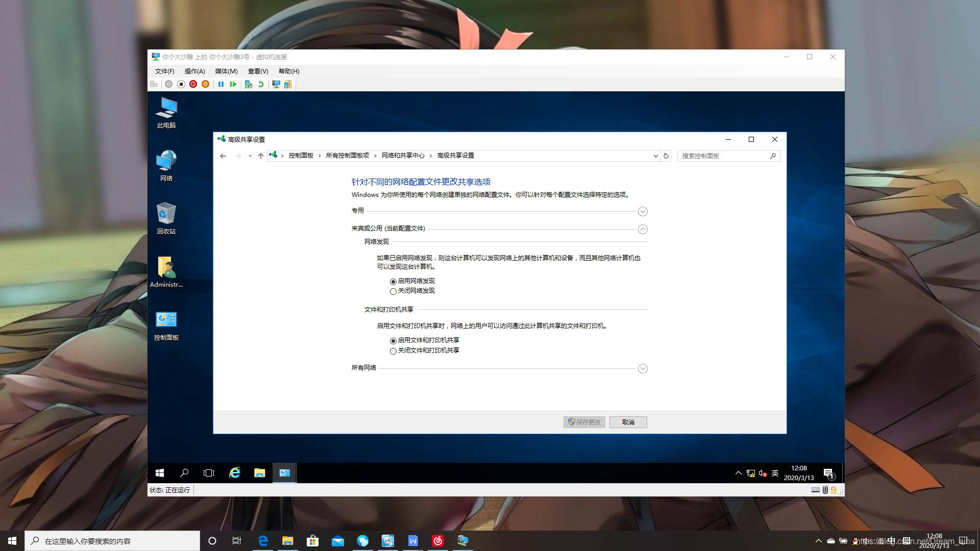
Task: Click Control Panel VM taskbar button
Action: click(x=284, y=473)
